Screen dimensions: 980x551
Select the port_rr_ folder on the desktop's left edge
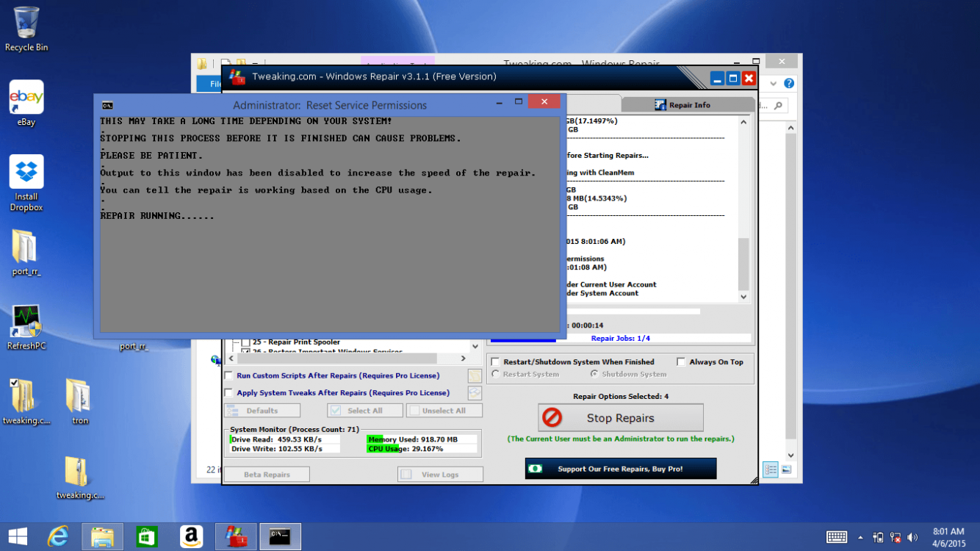26,252
